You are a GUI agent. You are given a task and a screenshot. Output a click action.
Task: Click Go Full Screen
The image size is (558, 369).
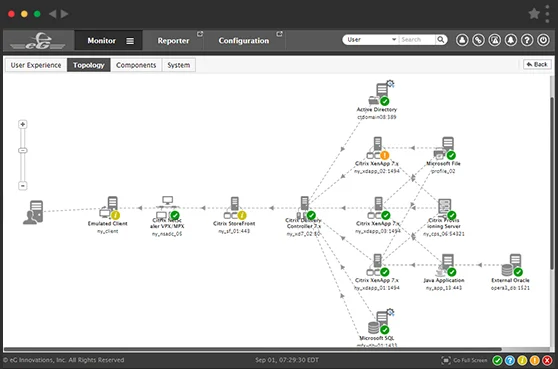464,360
